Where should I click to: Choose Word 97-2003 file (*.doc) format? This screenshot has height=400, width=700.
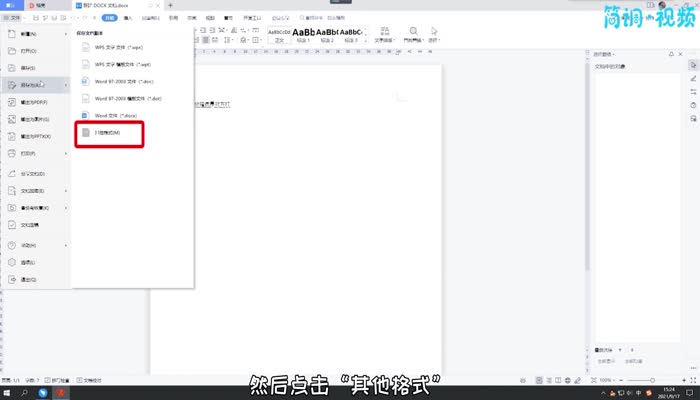pos(126,82)
